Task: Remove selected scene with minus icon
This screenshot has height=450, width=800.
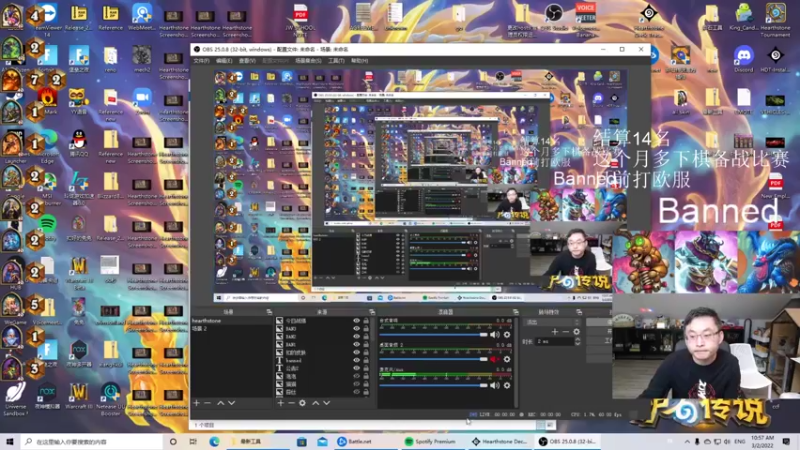Action: (x=208, y=403)
